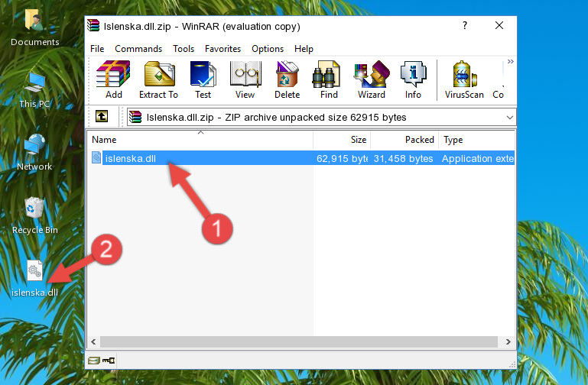Select islenska.dll file on the desktop
Image resolution: width=588 pixels, height=385 pixels.
tap(34, 278)
